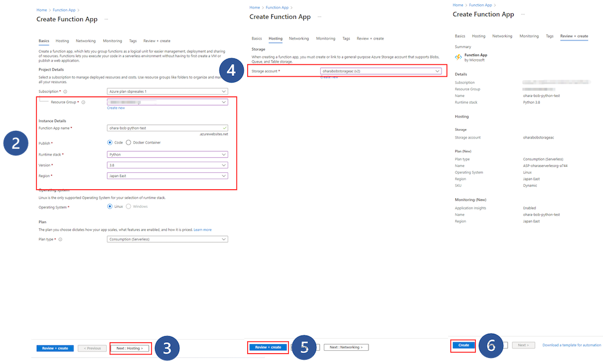The width and height of the screenshot is (603, 364).
Task: Open the Resource Group dropdown
Action: (167, 102)
